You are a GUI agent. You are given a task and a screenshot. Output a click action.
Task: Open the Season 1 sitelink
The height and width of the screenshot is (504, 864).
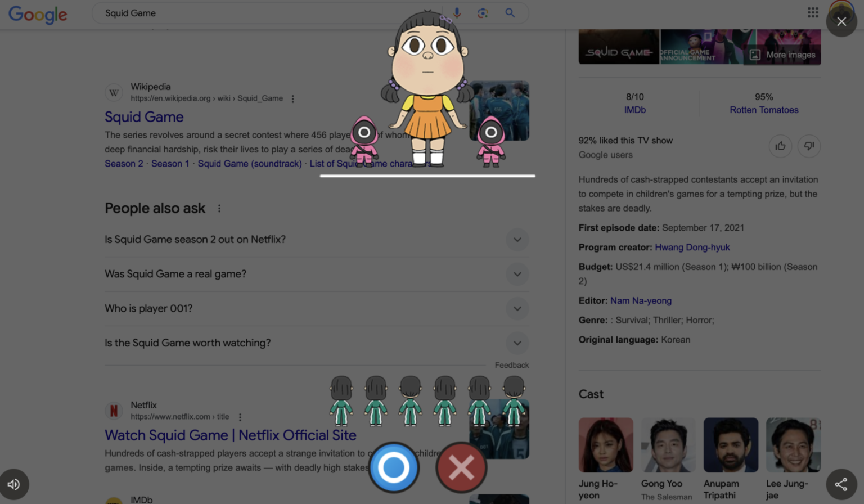pos(170,164)
